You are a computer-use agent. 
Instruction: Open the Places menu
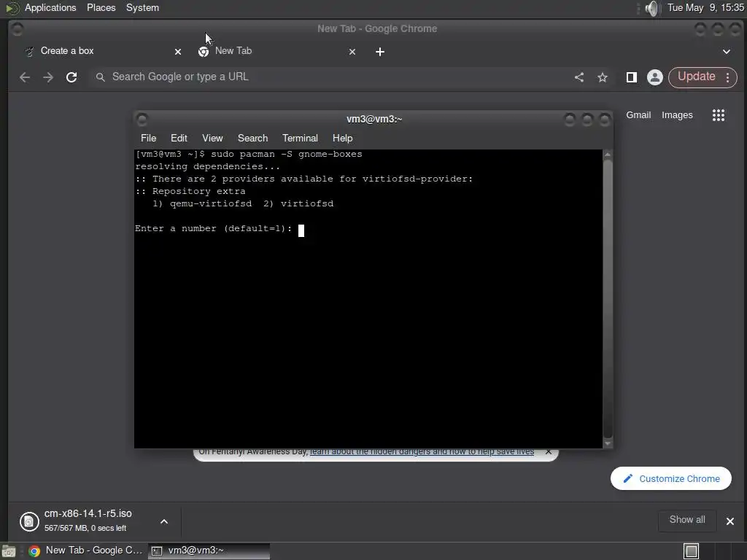click(101, 7)
